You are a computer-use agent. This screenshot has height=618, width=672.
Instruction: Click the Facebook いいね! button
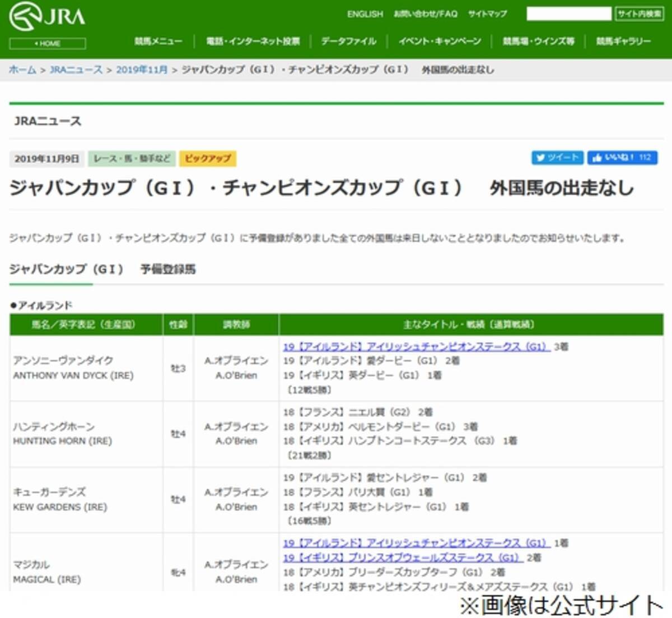tap(622, 158)
